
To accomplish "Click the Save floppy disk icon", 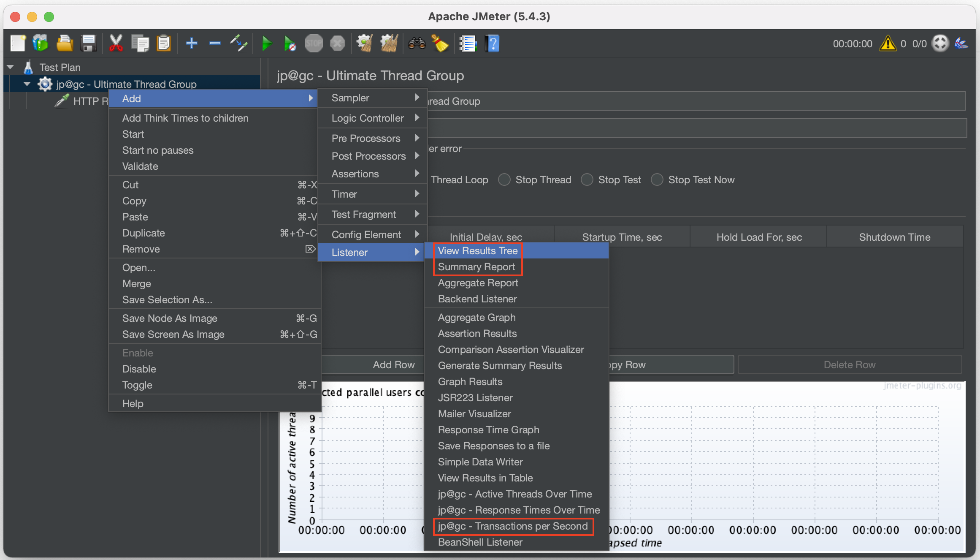I will point(88,43).
